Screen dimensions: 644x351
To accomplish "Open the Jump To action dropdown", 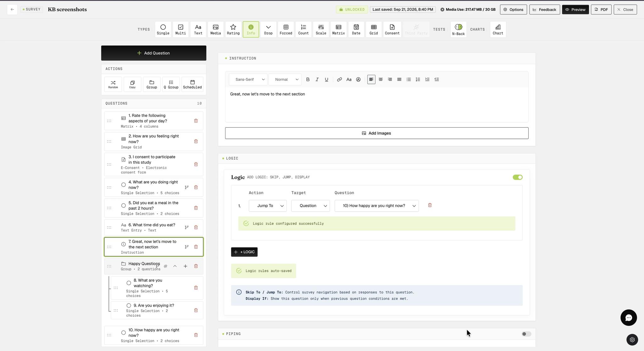I will tap(268, 206).
